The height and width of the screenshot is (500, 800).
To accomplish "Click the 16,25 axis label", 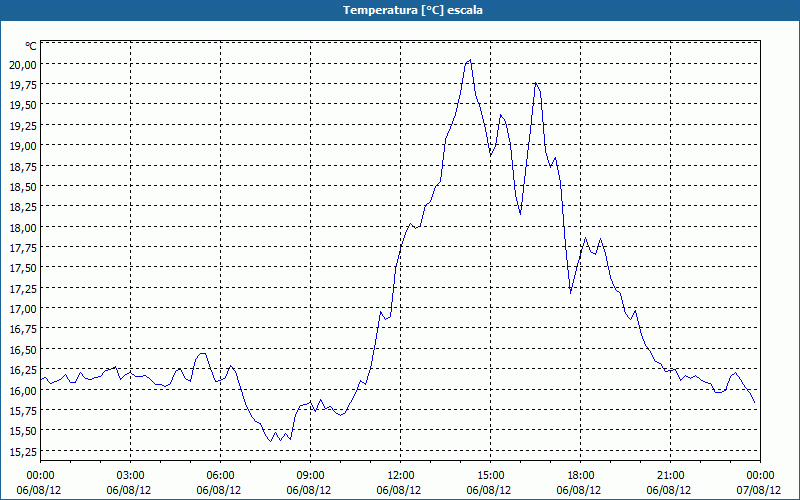I will 23,370.
